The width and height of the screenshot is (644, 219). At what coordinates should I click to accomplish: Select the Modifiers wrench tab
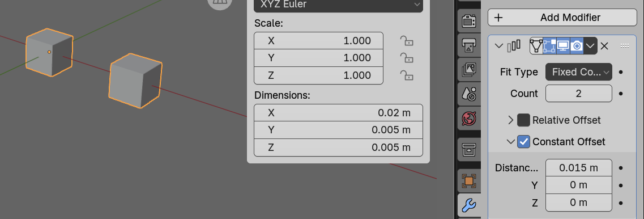tap(469, 205)
